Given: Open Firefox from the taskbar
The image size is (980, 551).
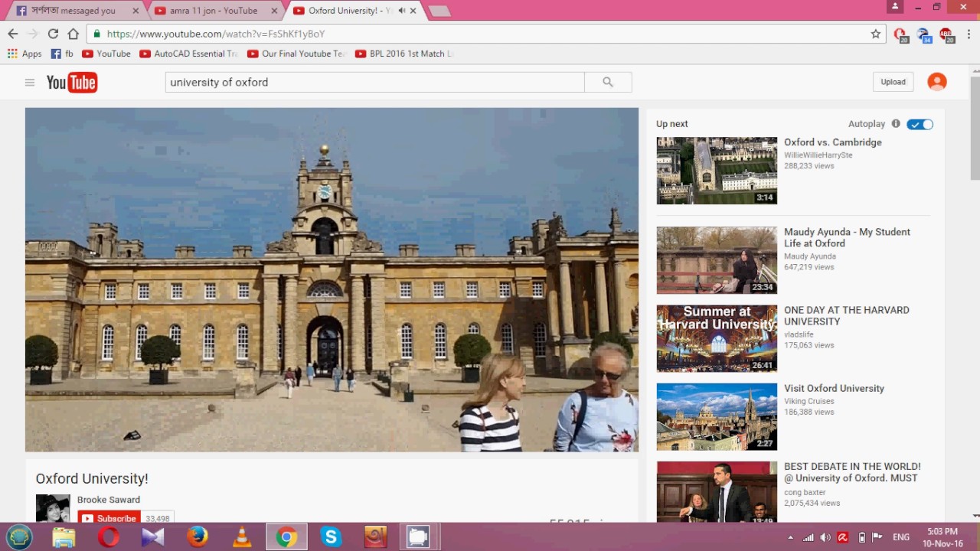Looking at the screenshot, I should pos(198,537).
